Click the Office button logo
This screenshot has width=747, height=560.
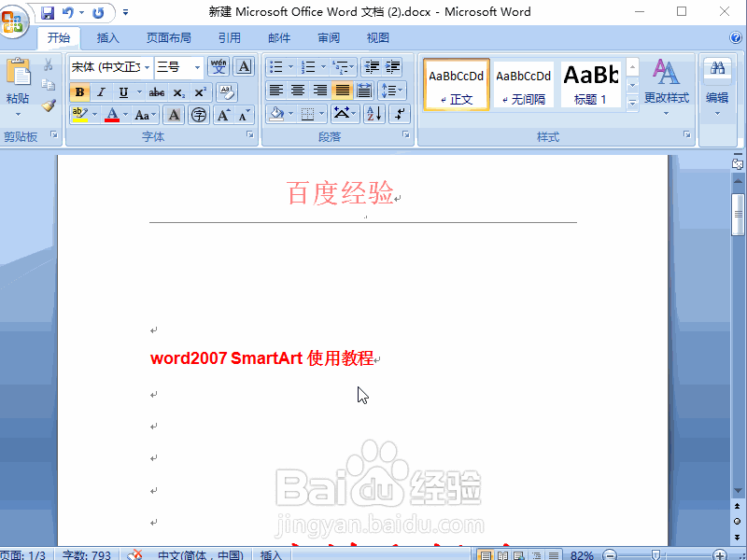tap(13, 21)
